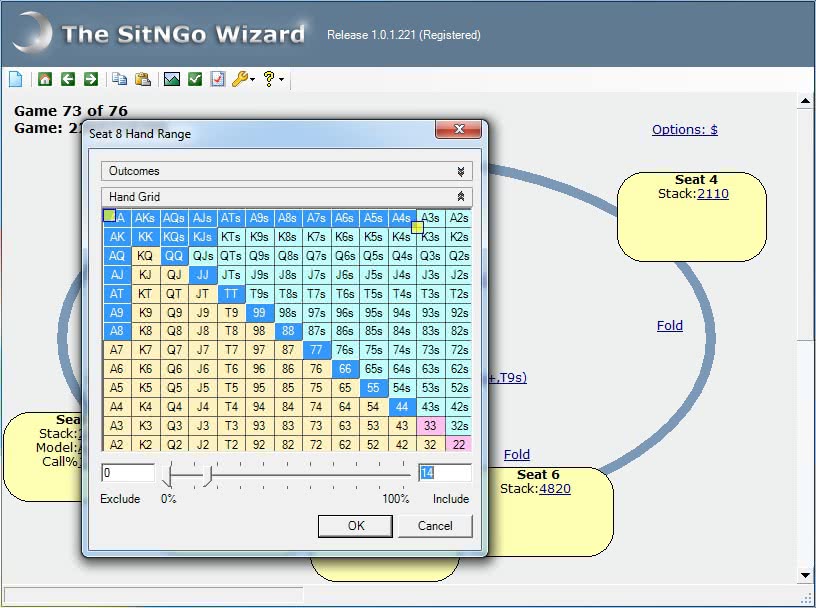Close the Seat 8 Hand Range dialog
Image resolution: width=816 pixels, height=608 pixels.
click(x=458, y=129)
